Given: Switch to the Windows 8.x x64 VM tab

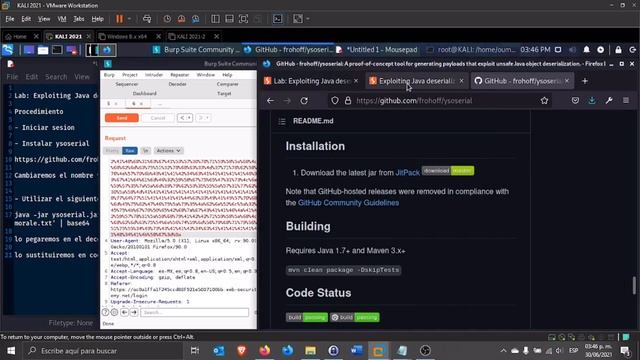Looking at the screenshot, I should (127, 36).
